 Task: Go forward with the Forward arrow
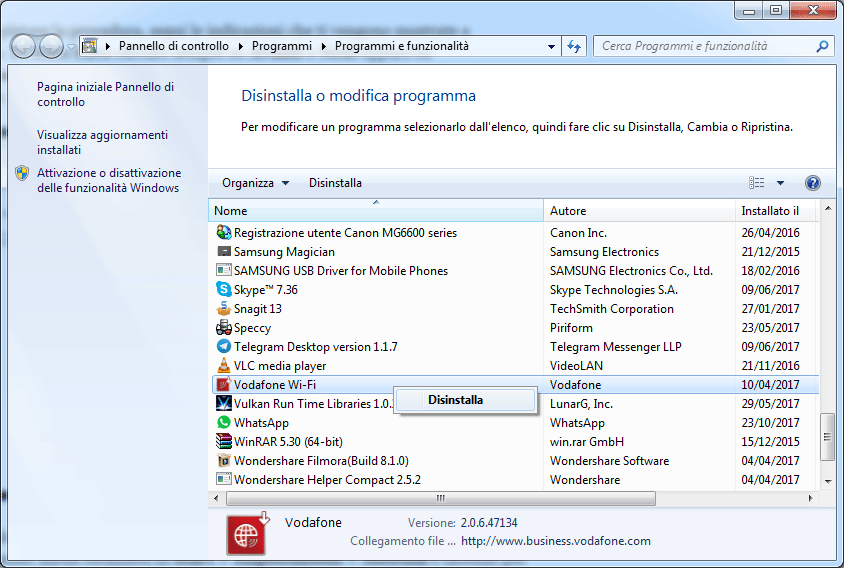click(51, 46)
